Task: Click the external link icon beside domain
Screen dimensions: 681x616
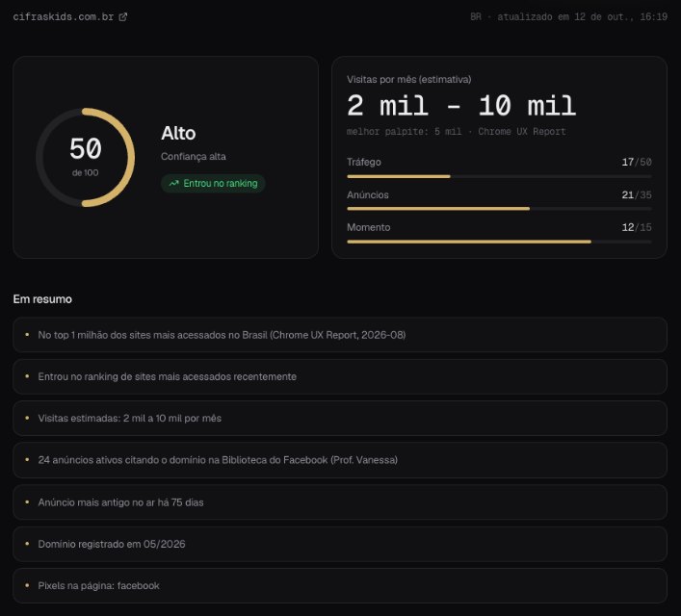Action: tap(123, 17)
